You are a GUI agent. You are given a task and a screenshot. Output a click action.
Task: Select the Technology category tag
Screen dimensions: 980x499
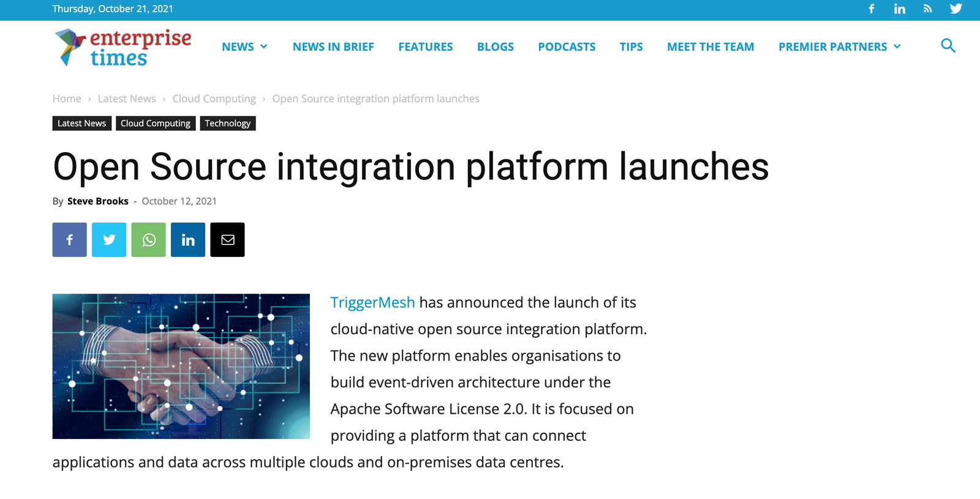pos(228,123)
